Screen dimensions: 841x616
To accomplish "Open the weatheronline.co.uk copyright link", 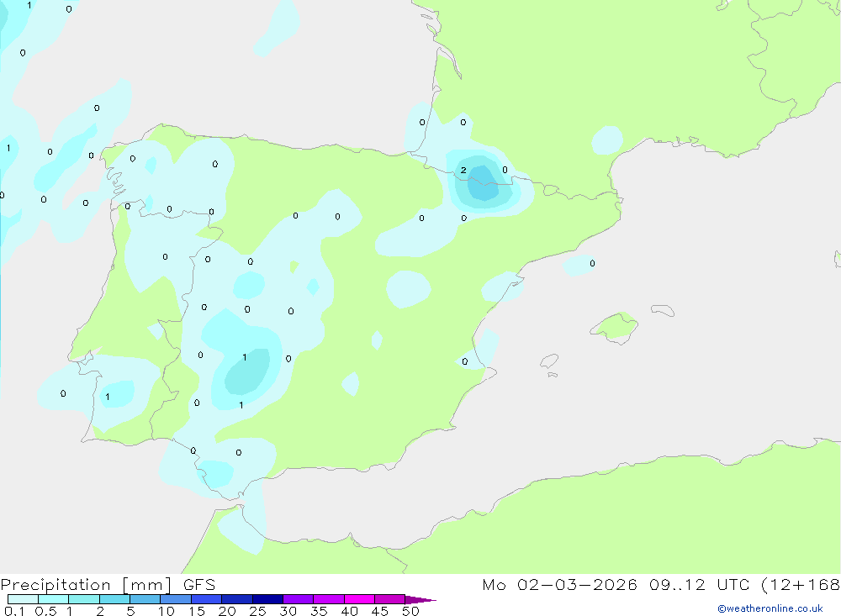I will tap(770, 608).
